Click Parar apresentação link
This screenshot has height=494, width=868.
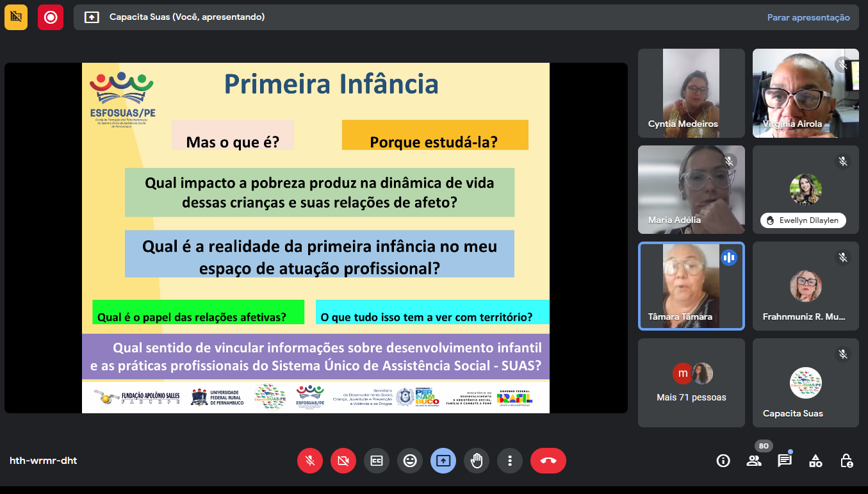(x=808, y=17)
